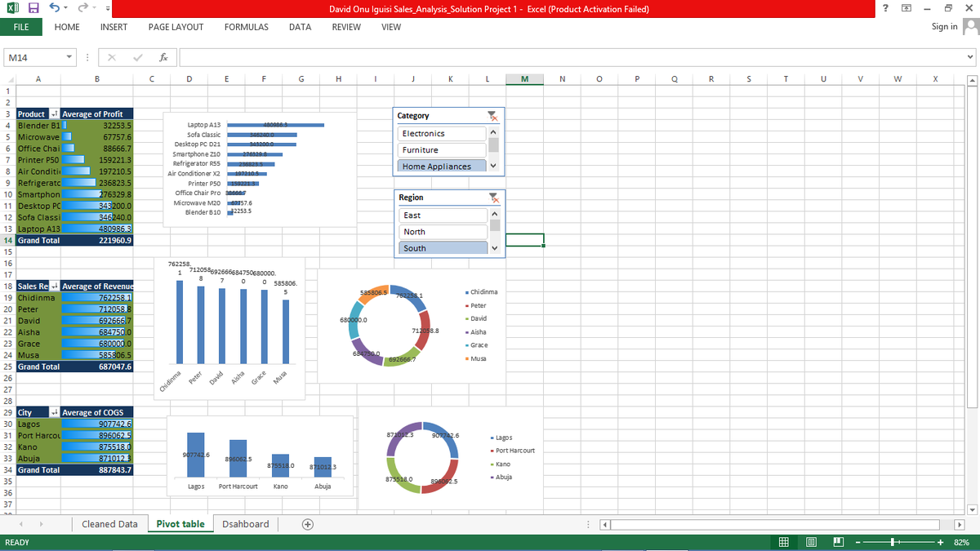Open the Name Box dropdown arrow
The width and height of the screenshot is (980, 551).
(67, 57)
